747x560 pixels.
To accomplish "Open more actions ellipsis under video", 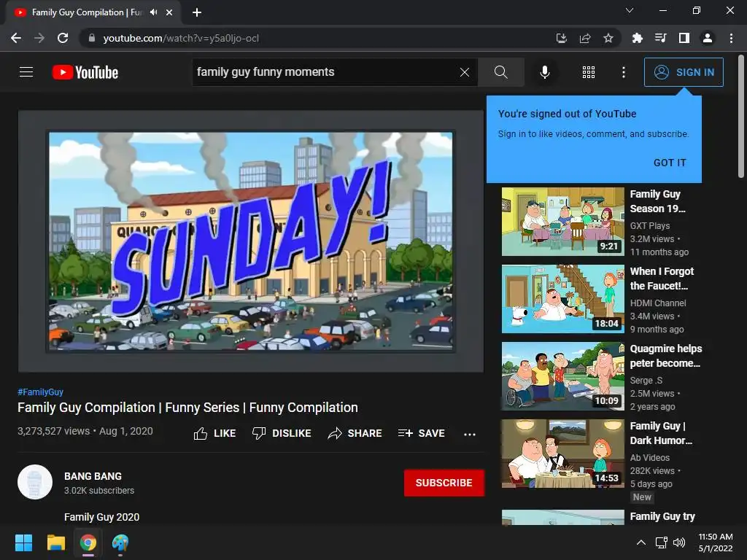I will pos(470,434).
